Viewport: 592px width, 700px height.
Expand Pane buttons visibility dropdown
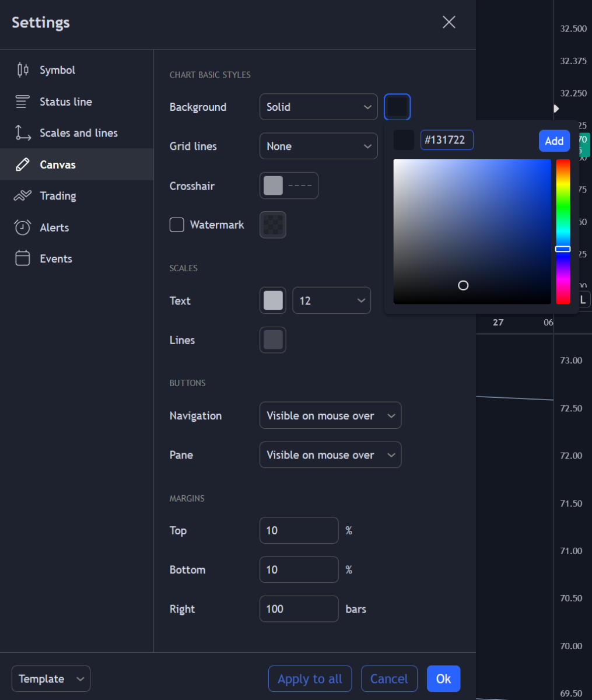pos(330,455)
